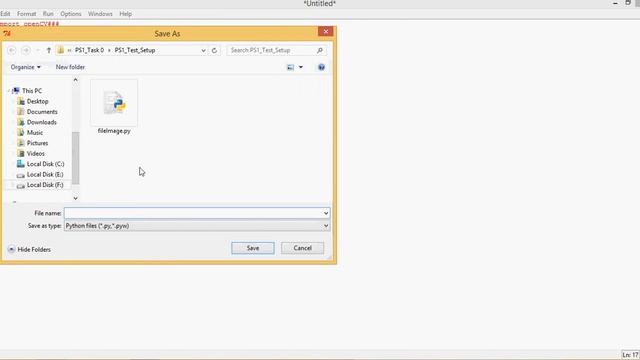Click the Documents folder icon

(x=21, y=112)
